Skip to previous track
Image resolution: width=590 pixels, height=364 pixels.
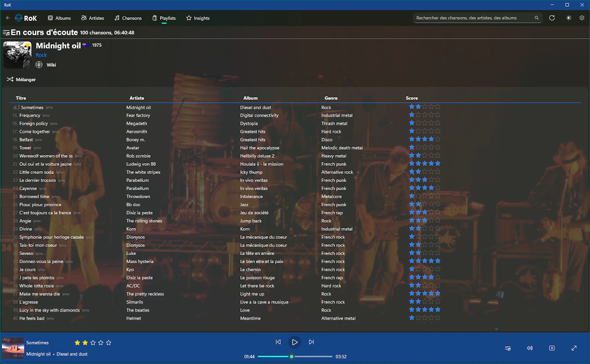pyautogui.click(x=278, y=342)
